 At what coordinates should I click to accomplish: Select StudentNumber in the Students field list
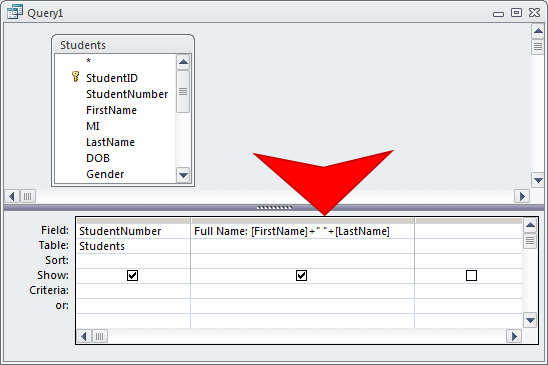(127, 94)
